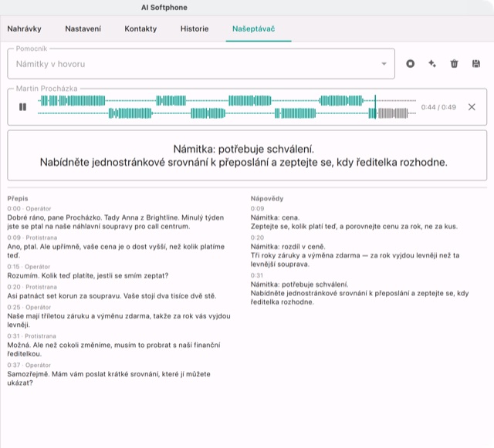
Task: Go to the Kontakty tab
Action: (x=140, y=29)
